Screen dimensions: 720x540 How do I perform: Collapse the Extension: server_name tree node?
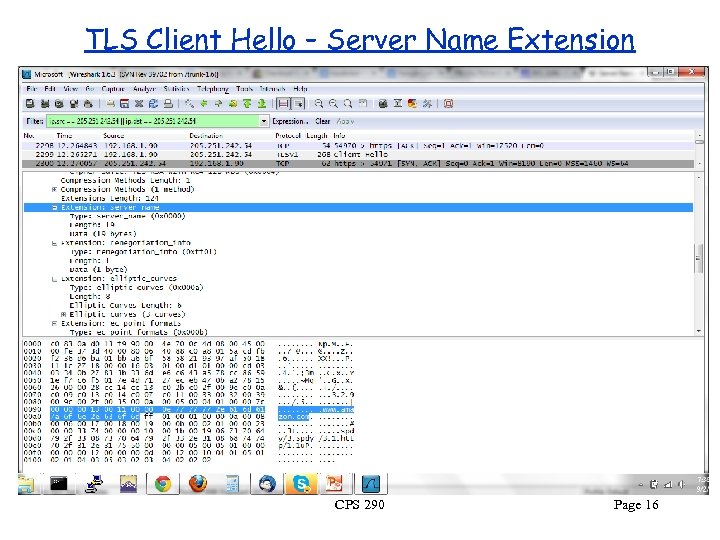55,208
